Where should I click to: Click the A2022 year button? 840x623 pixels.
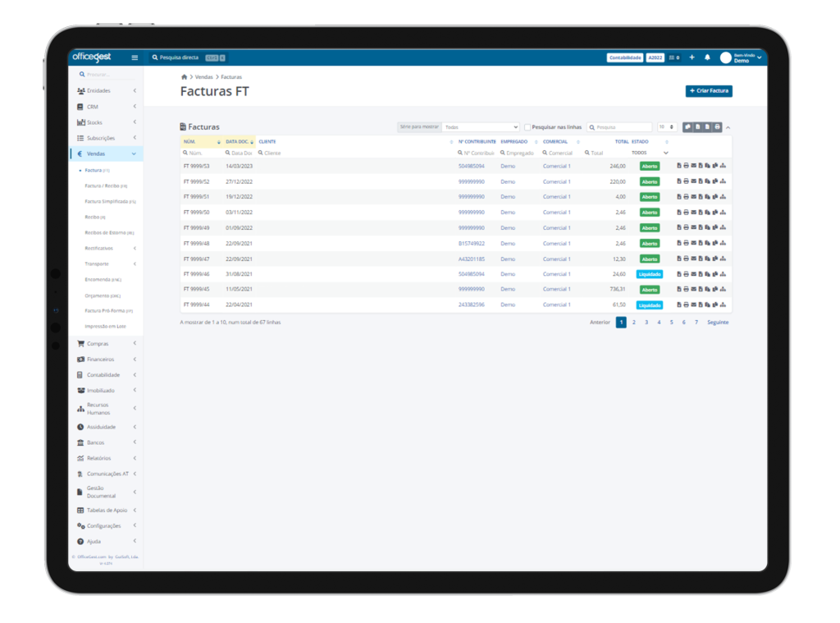[655, 57]
